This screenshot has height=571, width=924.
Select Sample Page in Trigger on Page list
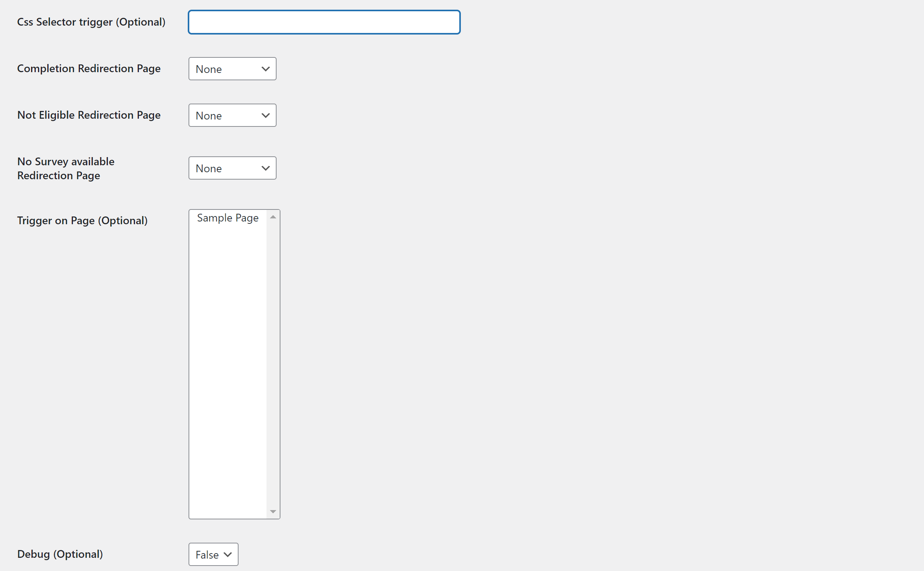pyautogui.click(x=228, y=218)
